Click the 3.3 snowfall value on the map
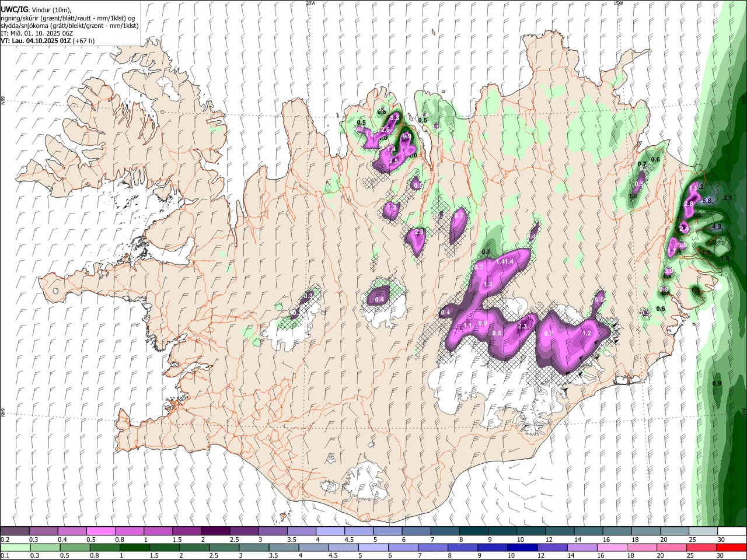Viewport: 747px width, 560px height. tap(395, 117)
